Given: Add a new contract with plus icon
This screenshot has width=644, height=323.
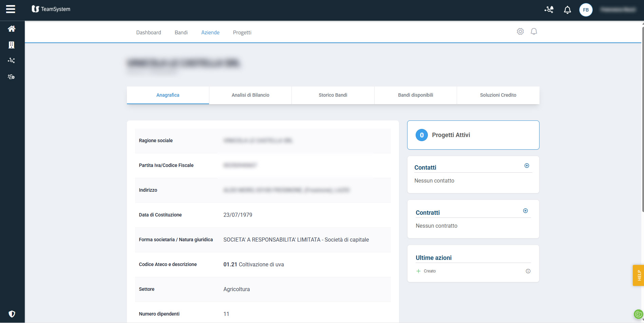Looking at the screenshot, I should (525, 211).
